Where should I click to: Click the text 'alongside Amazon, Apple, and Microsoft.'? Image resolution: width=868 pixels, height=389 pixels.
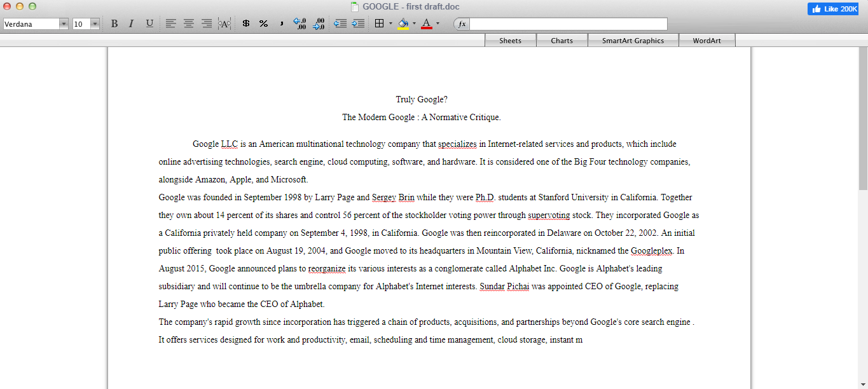(233, 179)
